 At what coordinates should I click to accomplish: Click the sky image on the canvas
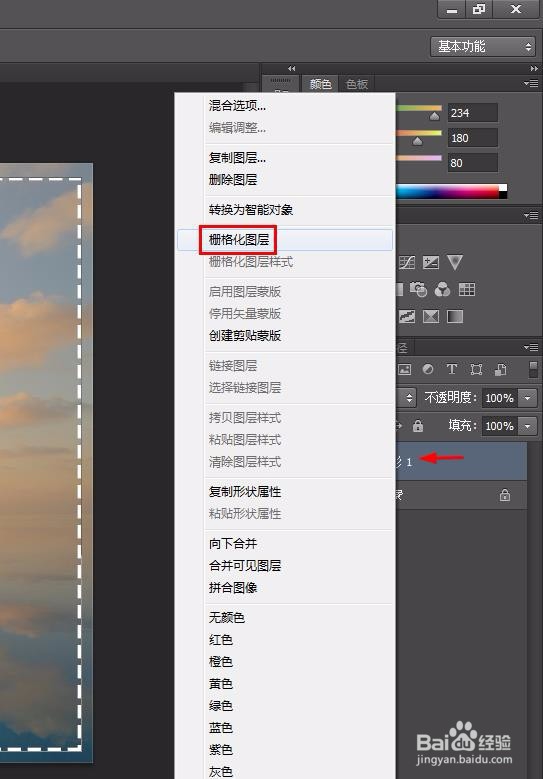46,462
